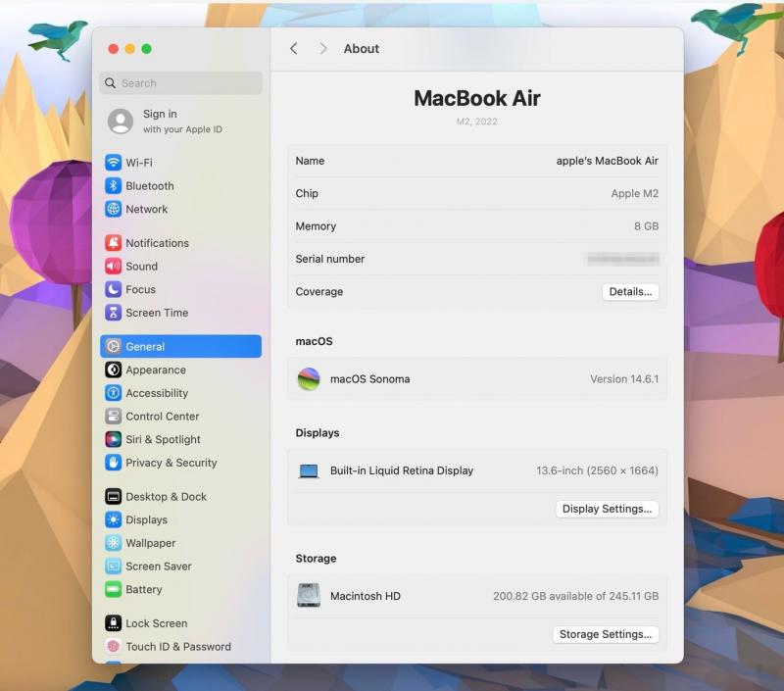Click the Siri & Spotlight icon
The width and height of the screenshot is (784, 691).
coord(114,439)
